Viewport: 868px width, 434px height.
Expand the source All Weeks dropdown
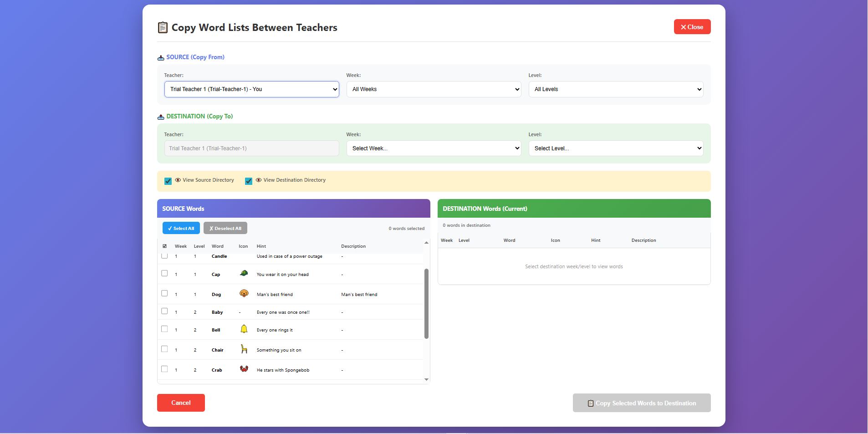coord(434,89)
